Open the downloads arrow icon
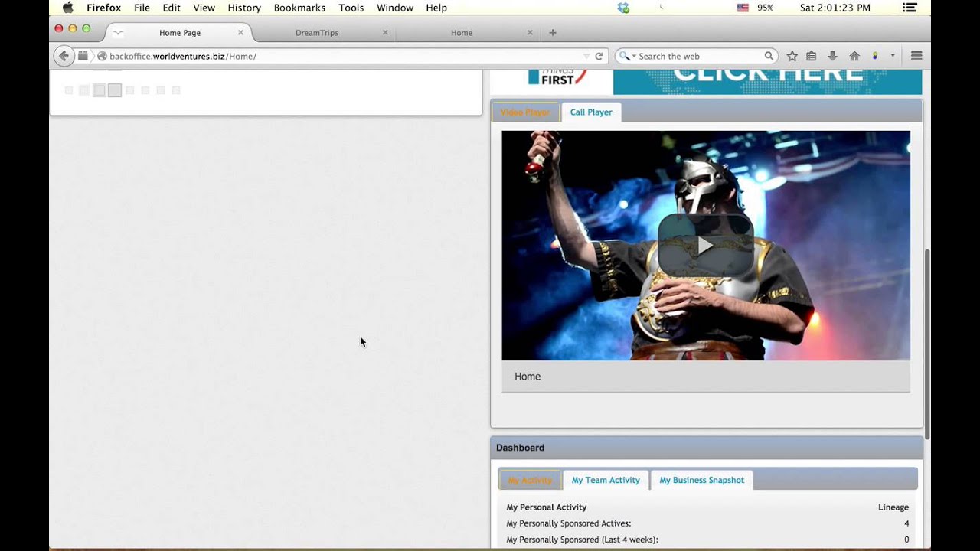 [832, 56]
